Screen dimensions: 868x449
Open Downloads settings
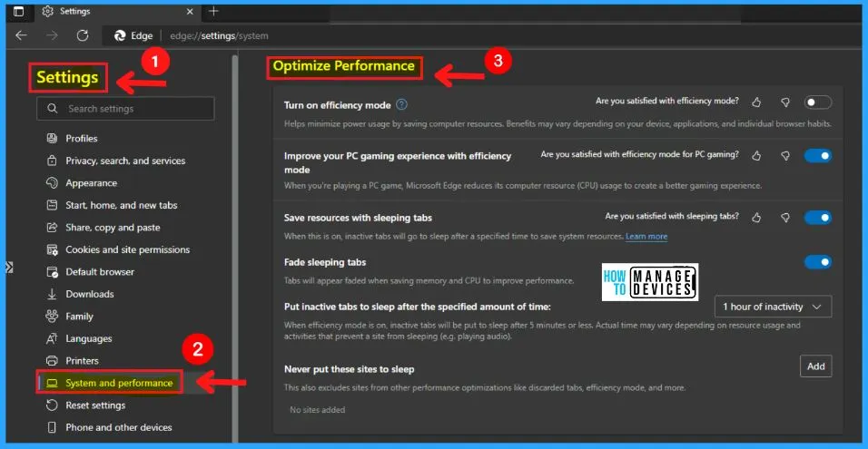coord(90,294)
